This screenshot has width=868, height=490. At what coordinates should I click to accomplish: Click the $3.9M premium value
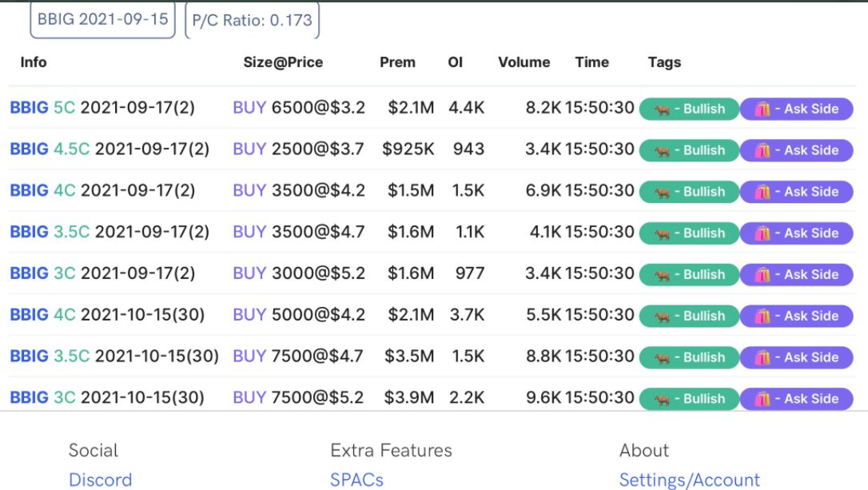point(409,397)
